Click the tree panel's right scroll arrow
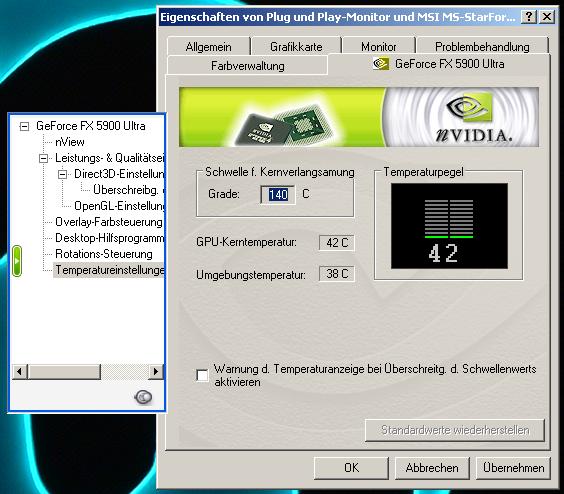The image size is (564, 494). [x=156, y=372]
